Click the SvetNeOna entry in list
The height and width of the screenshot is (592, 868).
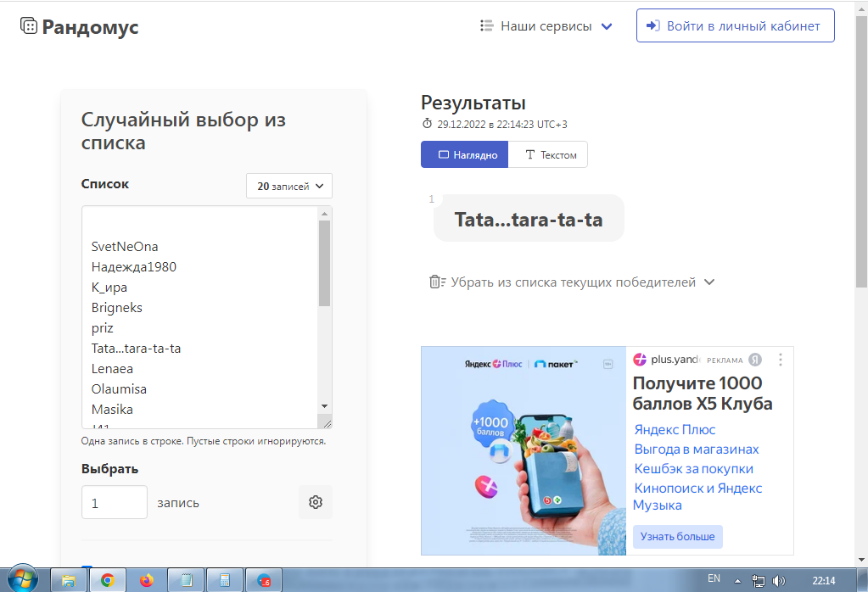point(125,246)
